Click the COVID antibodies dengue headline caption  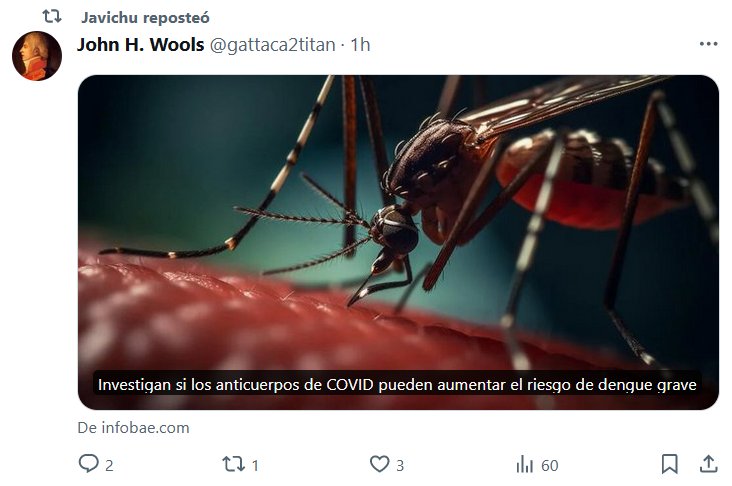point(397,385)
